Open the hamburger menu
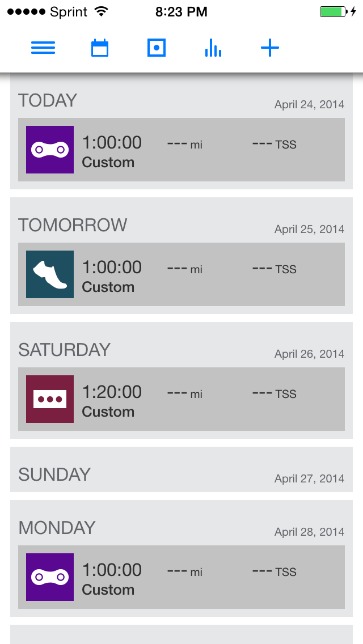The image size is (363, 644). tap(43, 48)
